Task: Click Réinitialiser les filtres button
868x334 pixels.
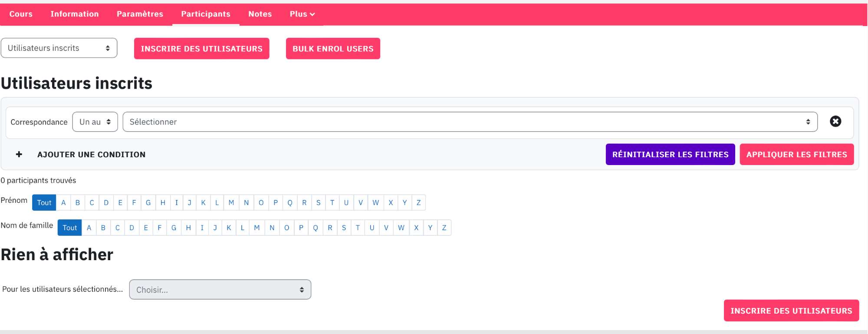Action: point(671,155)
